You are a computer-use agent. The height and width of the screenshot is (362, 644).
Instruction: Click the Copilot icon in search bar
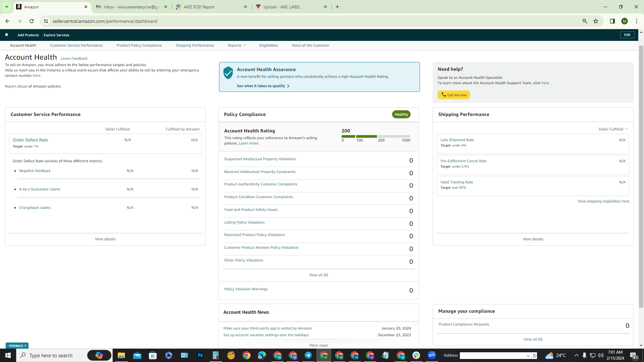pyautogui.click(x=99, y=355)
